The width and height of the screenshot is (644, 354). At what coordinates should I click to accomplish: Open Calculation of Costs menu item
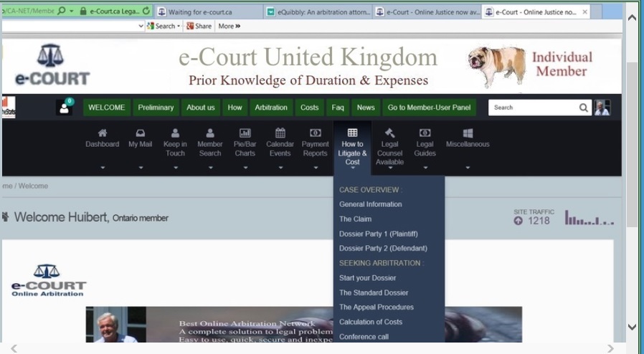point(371,322)
